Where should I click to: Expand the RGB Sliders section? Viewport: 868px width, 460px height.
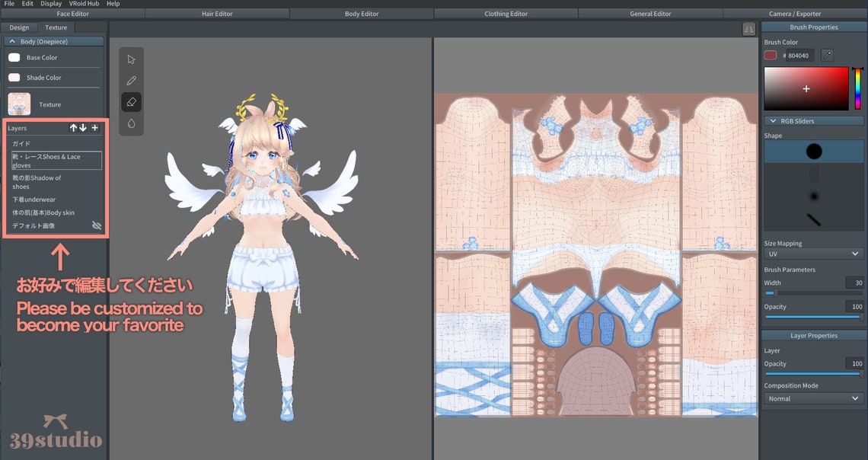pyautogui.click(x=814, y=120)
